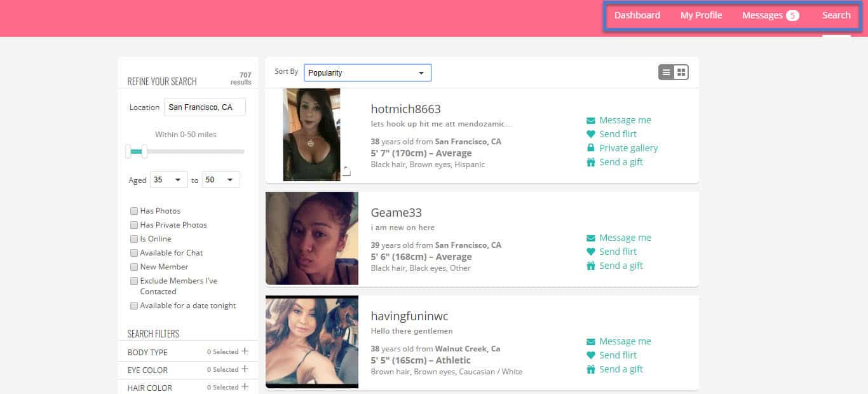Screen dimensions: 868x394
Task: Click envelope icon beside hotmich8663 Message me
Action: tap(591, 120)
